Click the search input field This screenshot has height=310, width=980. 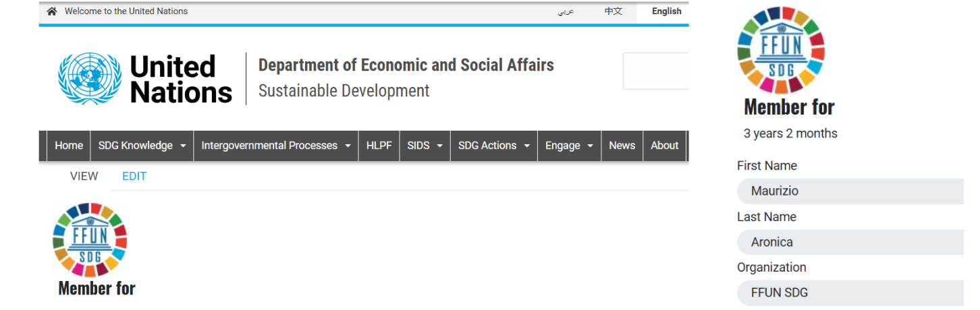tap(655, 71)
